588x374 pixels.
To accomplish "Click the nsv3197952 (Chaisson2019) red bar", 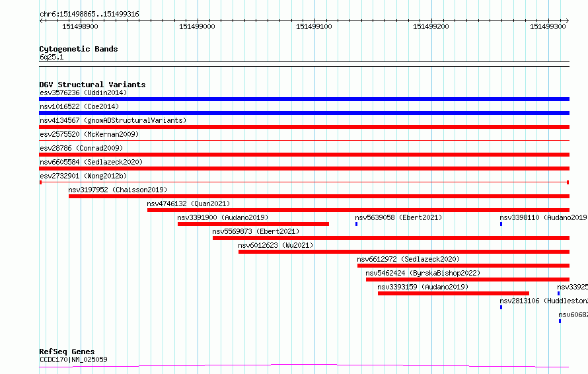I will 319,196.
